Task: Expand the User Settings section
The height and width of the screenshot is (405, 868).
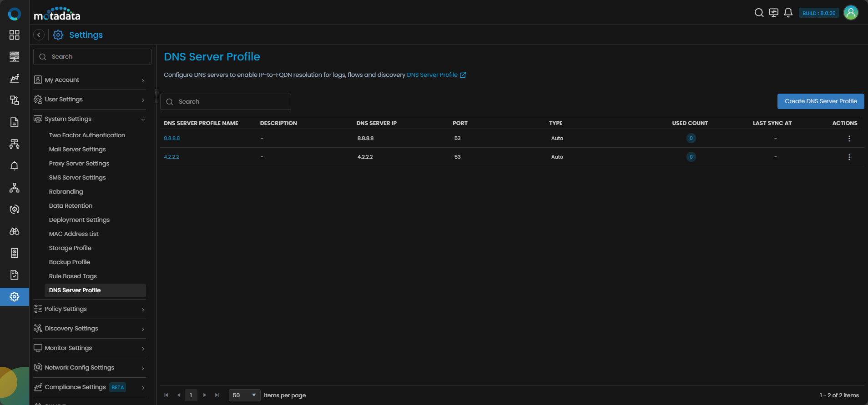Action: (90, 100)
